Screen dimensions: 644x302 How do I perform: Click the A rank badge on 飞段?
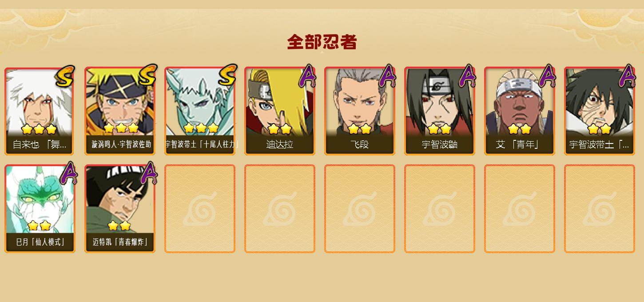(x=387, y=76)
